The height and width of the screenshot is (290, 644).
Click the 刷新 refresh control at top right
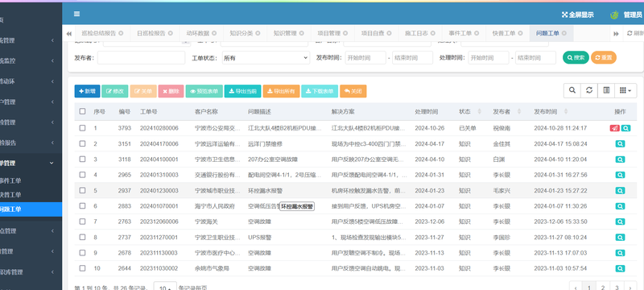[635, 33]
